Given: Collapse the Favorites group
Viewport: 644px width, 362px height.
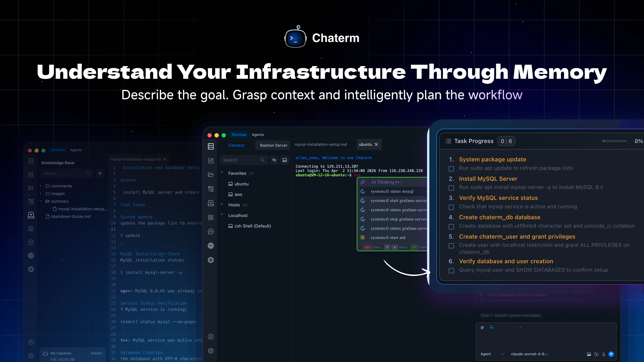Looking at the screenshot, I should (222, 173).
